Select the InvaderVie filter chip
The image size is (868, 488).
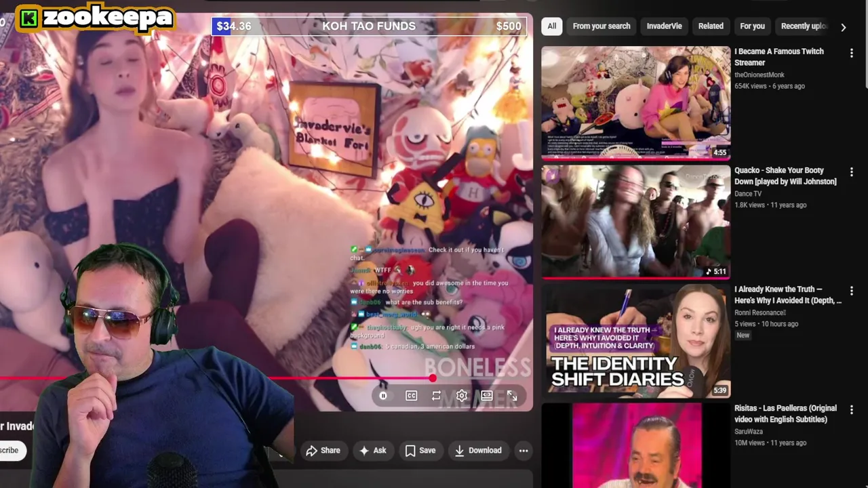tap(664, 26)
